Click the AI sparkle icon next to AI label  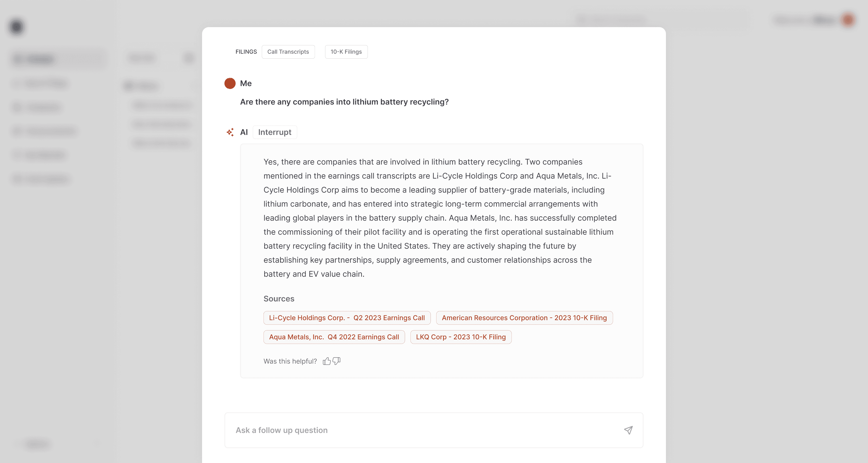230,132
